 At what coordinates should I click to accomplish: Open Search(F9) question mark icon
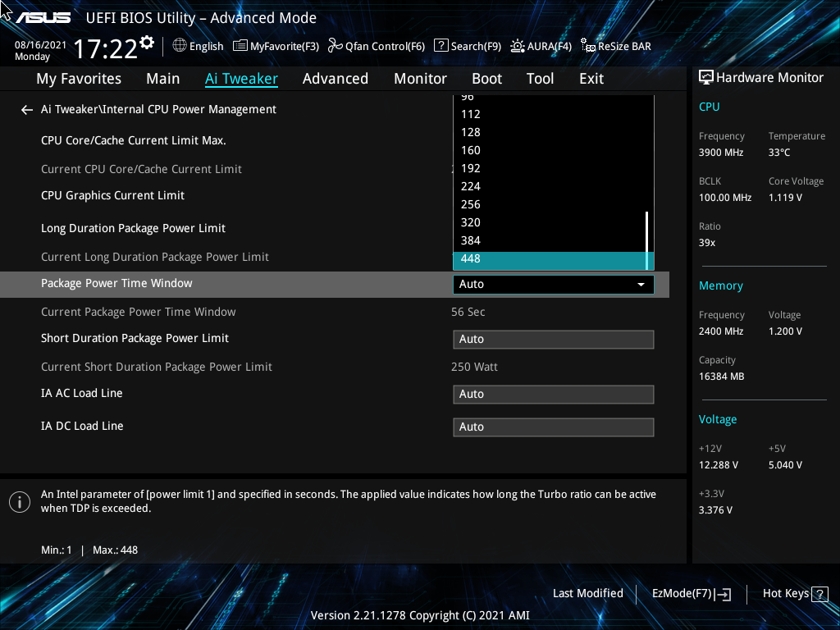[x=441, y=46]
